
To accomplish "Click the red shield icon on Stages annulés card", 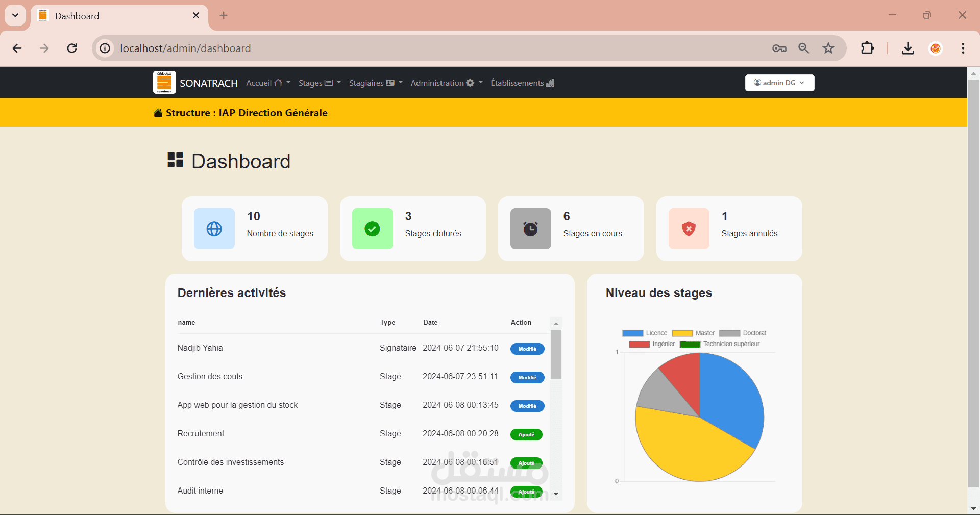I will click(689, 229).
